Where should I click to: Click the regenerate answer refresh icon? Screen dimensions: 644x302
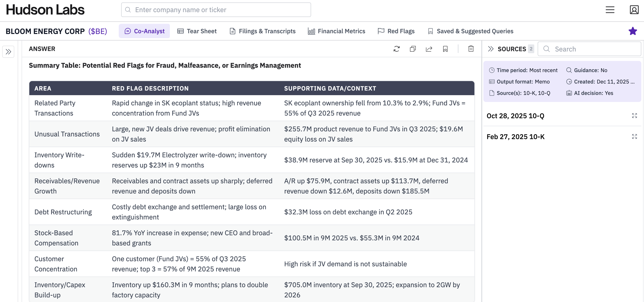coord(396,49)
